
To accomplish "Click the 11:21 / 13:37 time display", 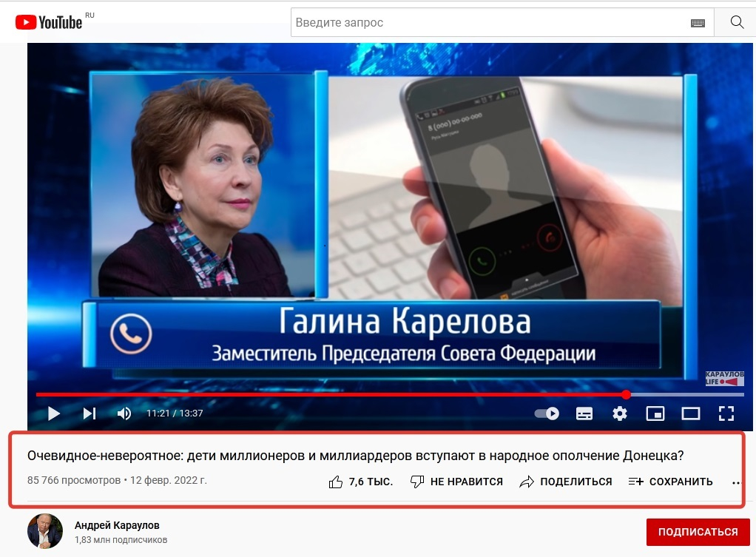I will point(175,413).
